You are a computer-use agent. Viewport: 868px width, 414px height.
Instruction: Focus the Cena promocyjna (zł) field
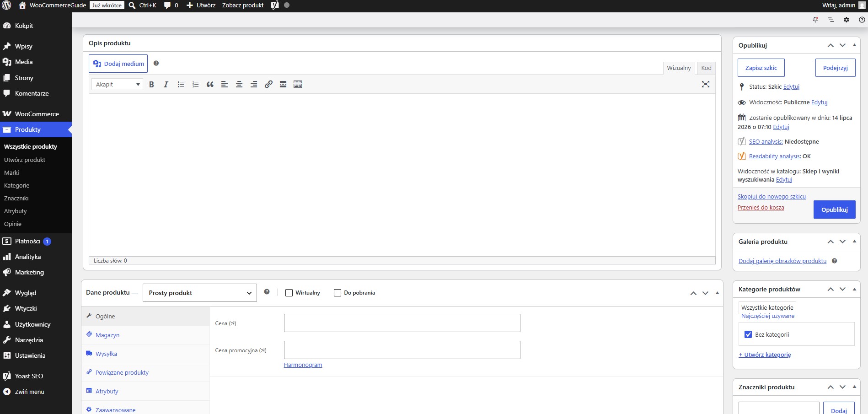tap(402, 350)
